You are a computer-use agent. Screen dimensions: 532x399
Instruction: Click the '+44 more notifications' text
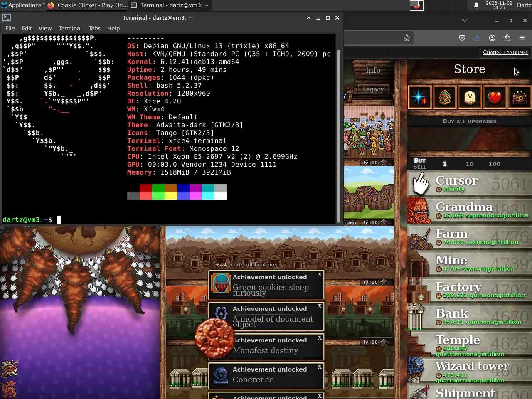click(x=246, y=264)
